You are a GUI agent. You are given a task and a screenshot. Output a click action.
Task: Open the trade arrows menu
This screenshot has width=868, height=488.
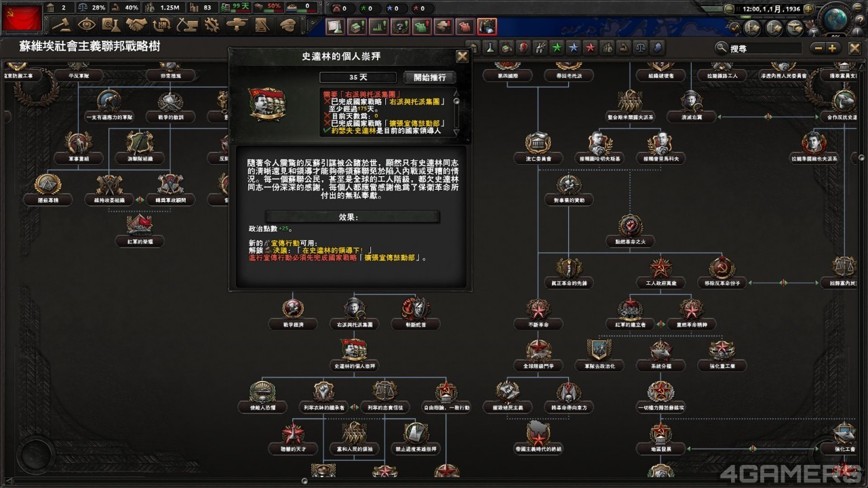click(x=161, y=25)
